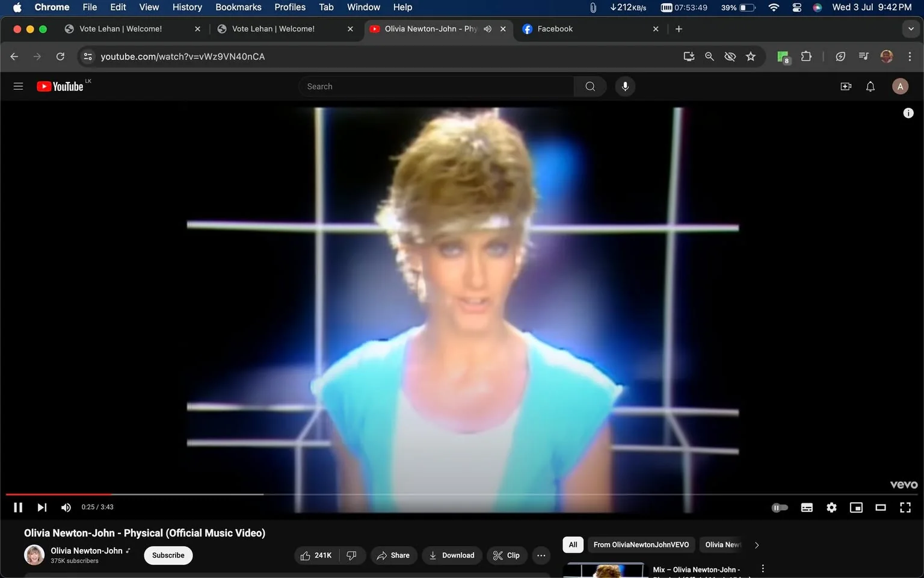Open the green extension icon
Screen dimensions: 924x578
(783, 57)
